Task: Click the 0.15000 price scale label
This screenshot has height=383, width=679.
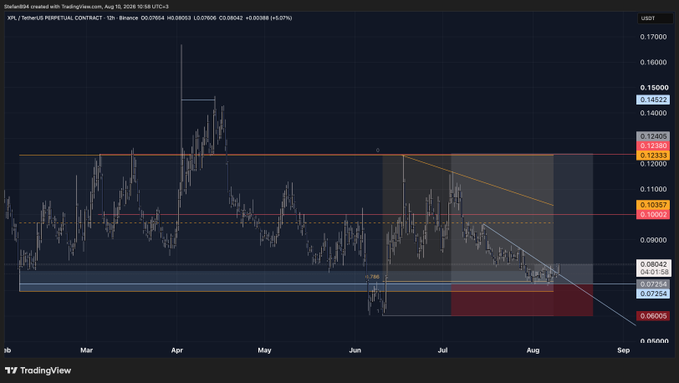Action: [654, 88]
